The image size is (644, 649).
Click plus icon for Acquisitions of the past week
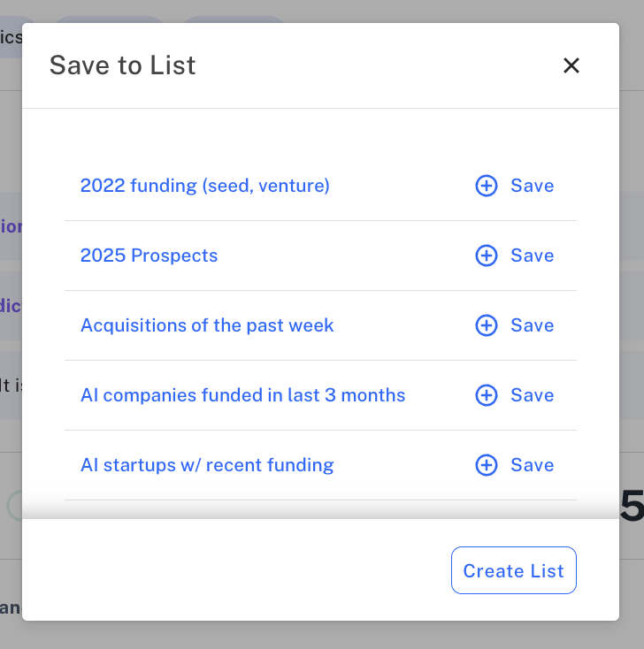pyautogui.click(x=487, y=325)
